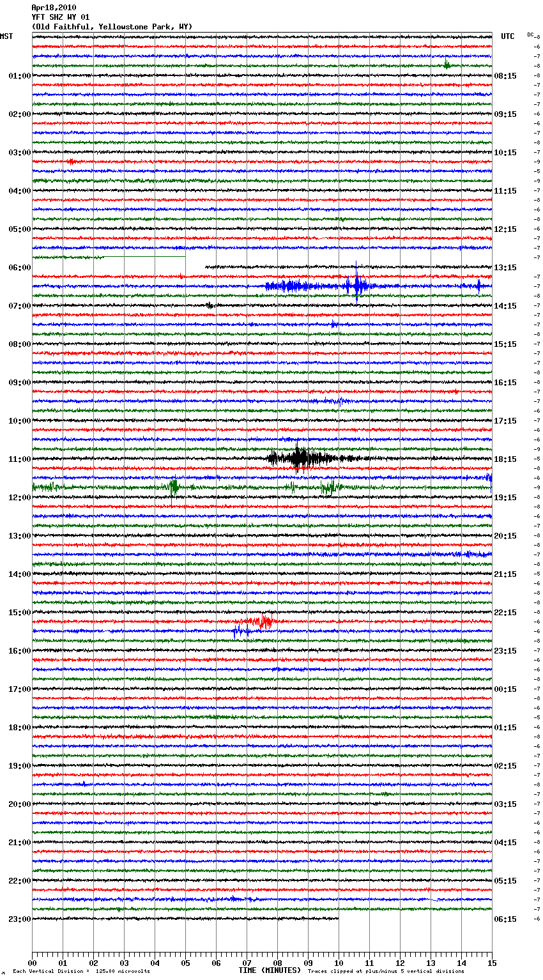Select the 20:00 MST time label

click(19, 804)
